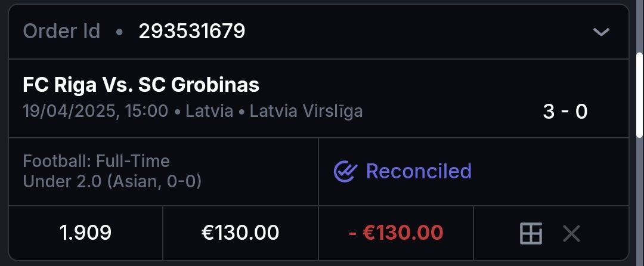Open FC Riga Vs. SC Grobinas match
This screenshot has width=644, height=266.
[x=141, y=85]
